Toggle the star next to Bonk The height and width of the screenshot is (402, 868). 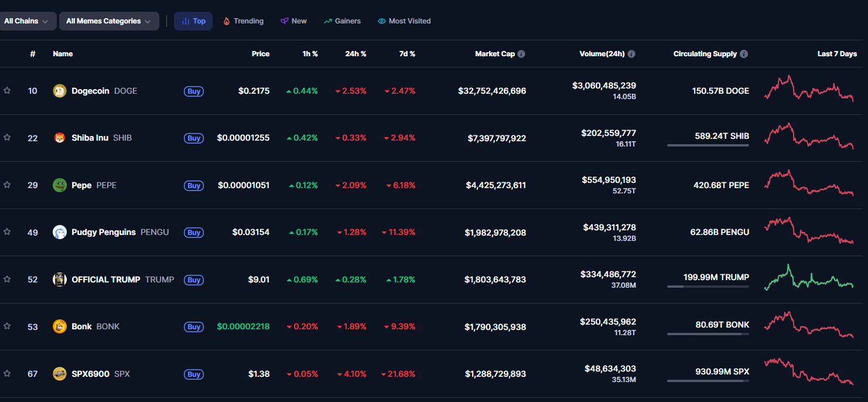tap(7, 326)
